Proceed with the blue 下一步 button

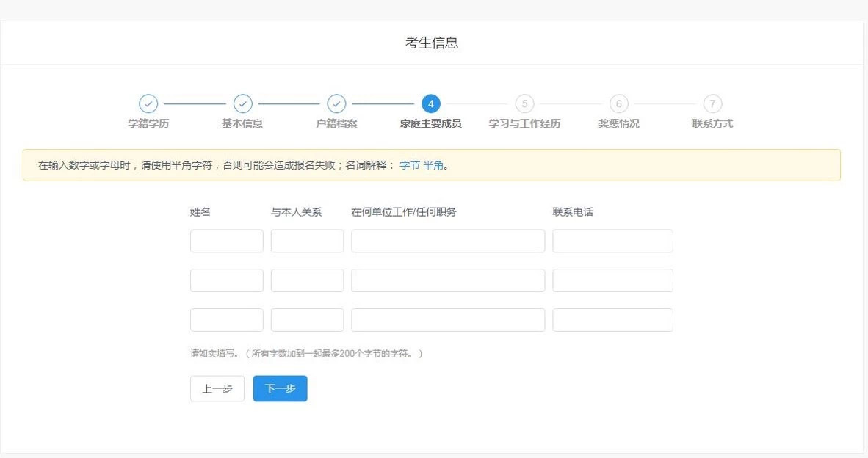[280, 389]
